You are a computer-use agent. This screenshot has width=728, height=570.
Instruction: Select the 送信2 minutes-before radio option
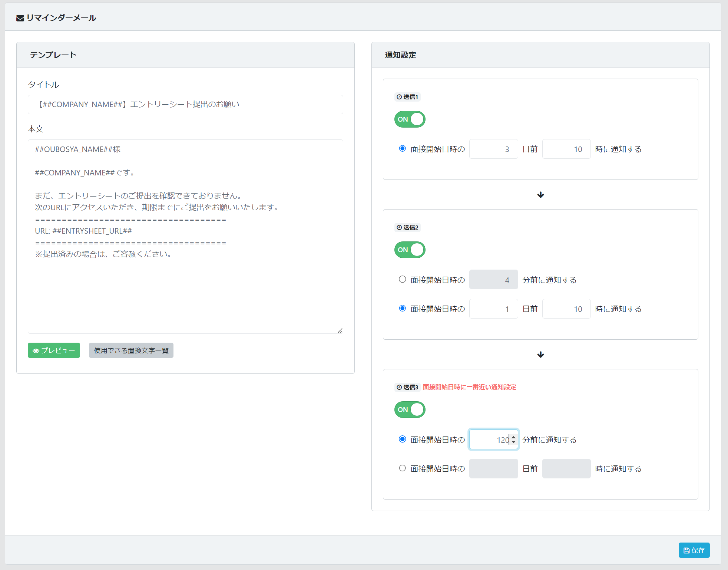tap(402, 279)
